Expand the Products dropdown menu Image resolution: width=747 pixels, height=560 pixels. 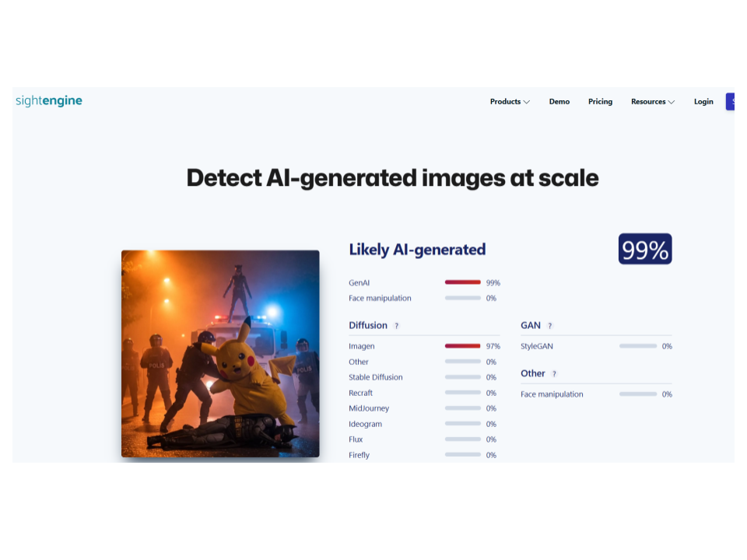pyautogui.click(x=510, y=102)
